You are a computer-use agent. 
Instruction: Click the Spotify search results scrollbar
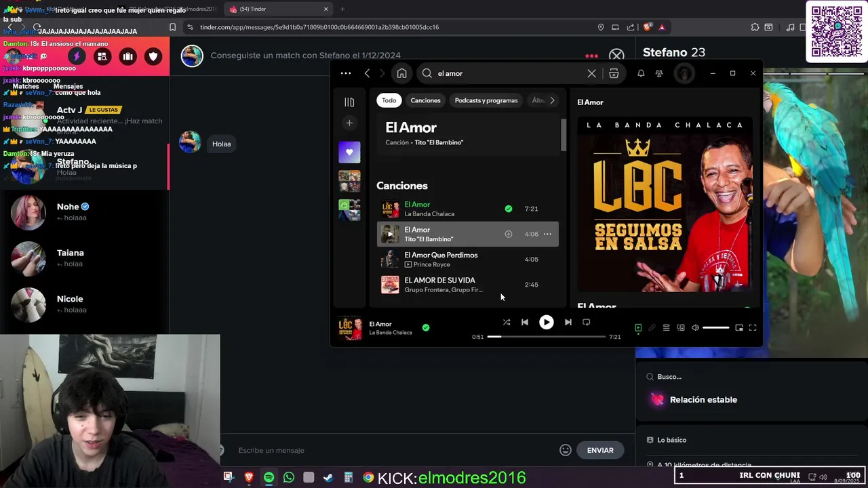563,135
